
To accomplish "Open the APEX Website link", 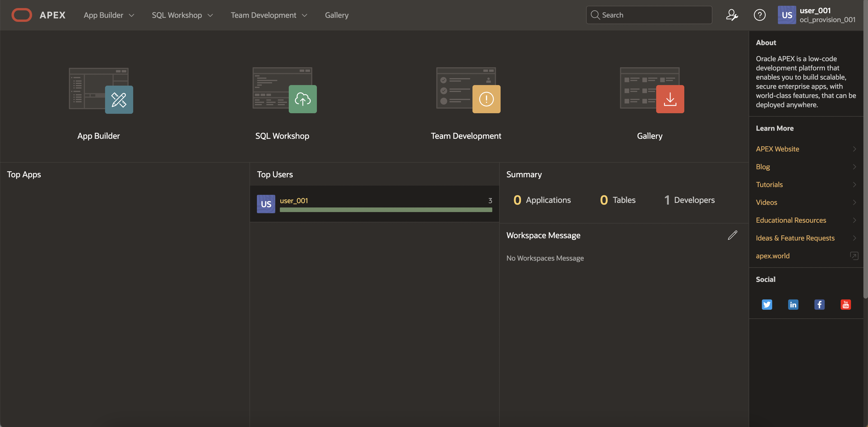I will (x=777, y=149).
